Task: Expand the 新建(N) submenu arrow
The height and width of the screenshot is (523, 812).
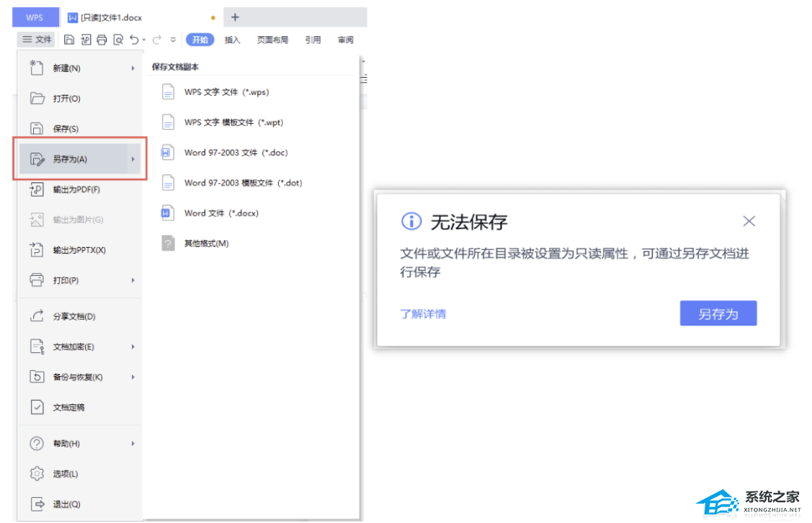Action: (133, 68)
